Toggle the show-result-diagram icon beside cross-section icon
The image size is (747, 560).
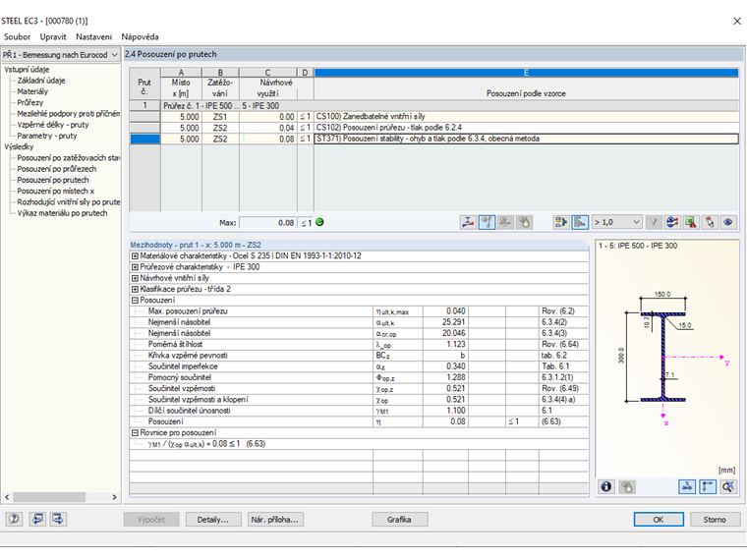[x=487, y=222]
